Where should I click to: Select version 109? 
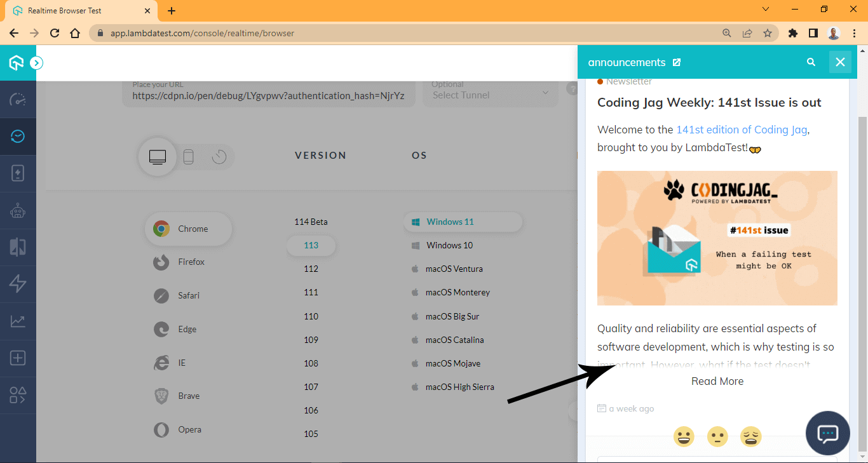311,340
